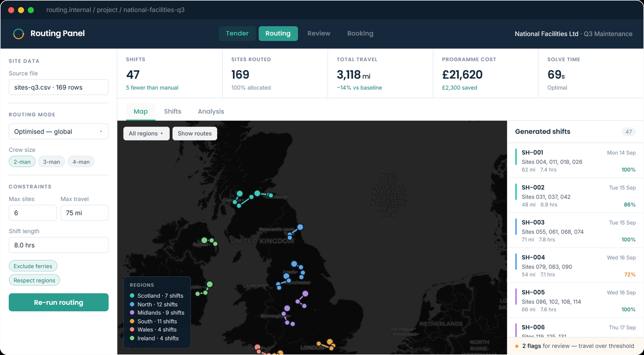
Task: Click the Sites routed card showing 169
Action: 275,73
